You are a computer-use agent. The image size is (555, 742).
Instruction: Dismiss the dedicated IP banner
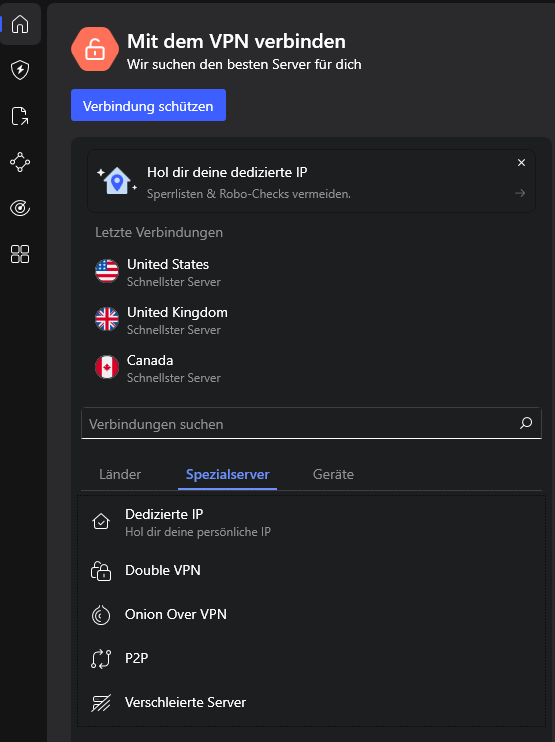521,163
